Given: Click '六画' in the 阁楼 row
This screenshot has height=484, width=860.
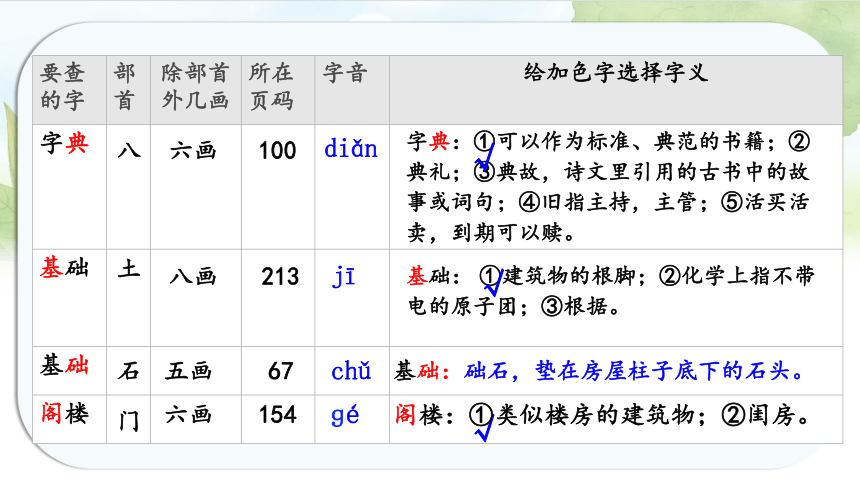Looking at the screenshot, I should 188,414.
